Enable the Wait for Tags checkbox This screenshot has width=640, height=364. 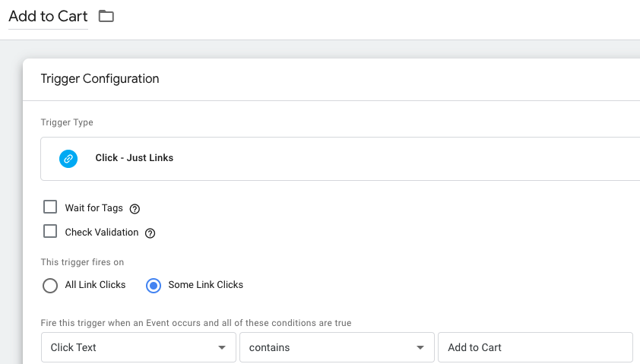pyautogui.click(x=50, y=207)
